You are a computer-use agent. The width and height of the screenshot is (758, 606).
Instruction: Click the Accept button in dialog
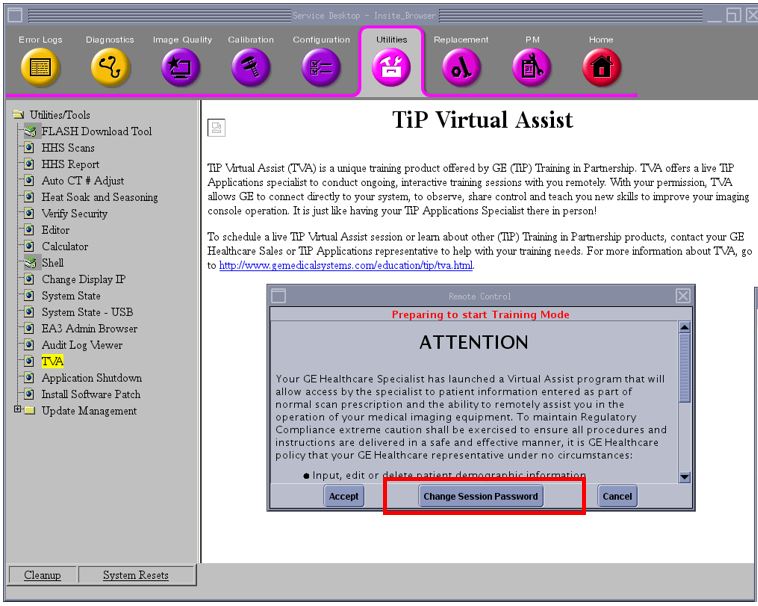(x=343, y=496)
